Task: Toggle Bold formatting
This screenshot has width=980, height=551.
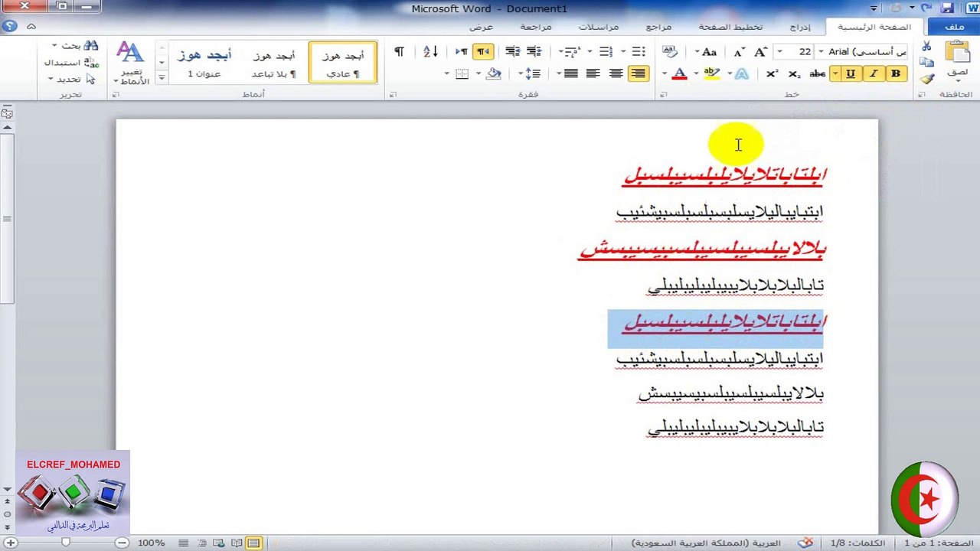Action: (896, 73)
